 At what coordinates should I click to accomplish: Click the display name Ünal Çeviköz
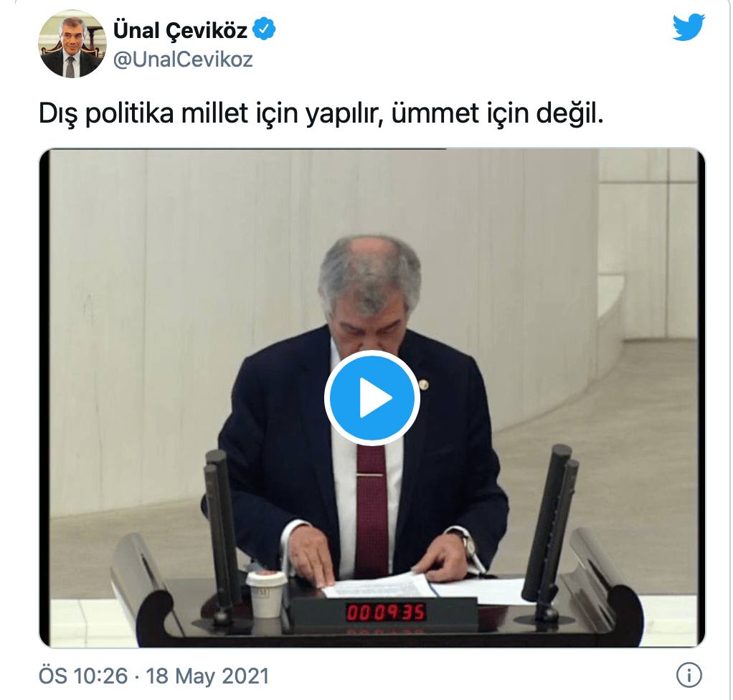click(181, 30)
